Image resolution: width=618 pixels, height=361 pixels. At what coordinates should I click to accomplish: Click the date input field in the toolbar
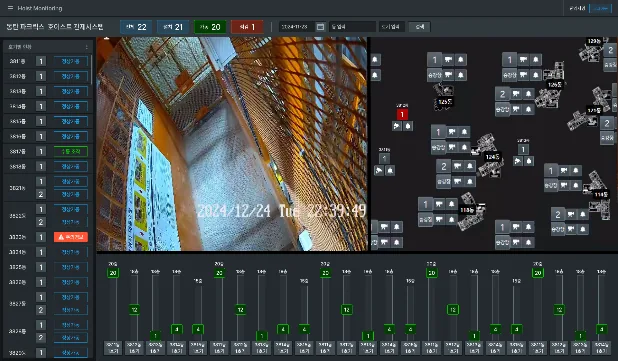(297, 27)
